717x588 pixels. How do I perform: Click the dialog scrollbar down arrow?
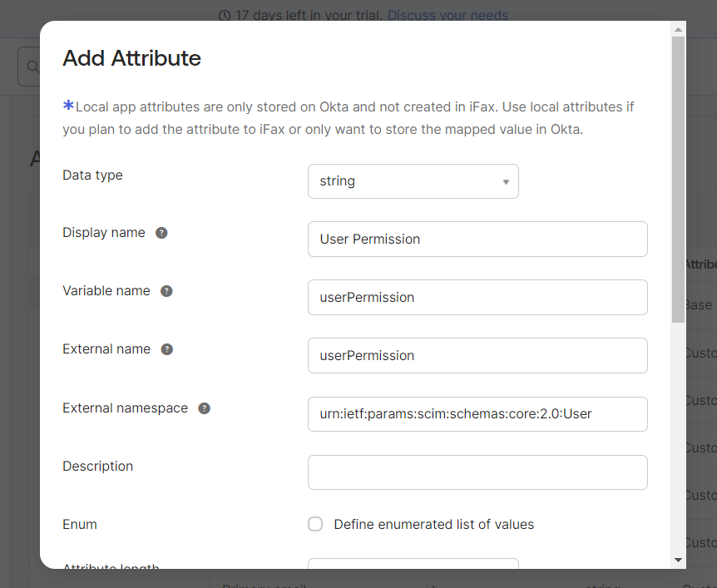click(x=678, y=560)
